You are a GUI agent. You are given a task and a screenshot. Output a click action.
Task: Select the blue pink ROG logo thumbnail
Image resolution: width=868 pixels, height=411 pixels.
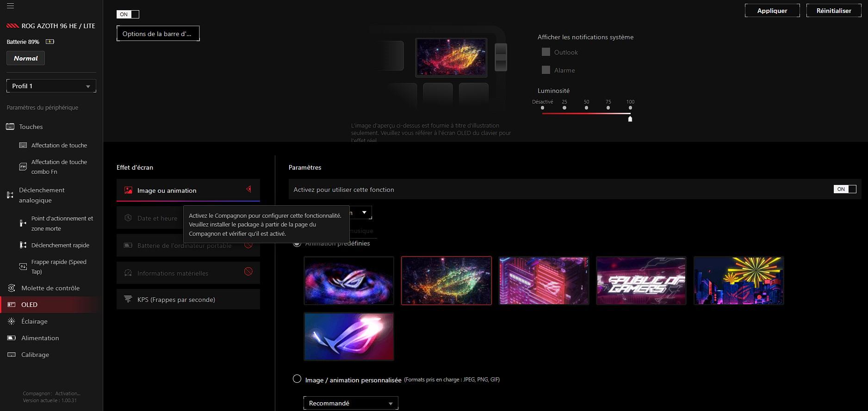click(349, 337)
